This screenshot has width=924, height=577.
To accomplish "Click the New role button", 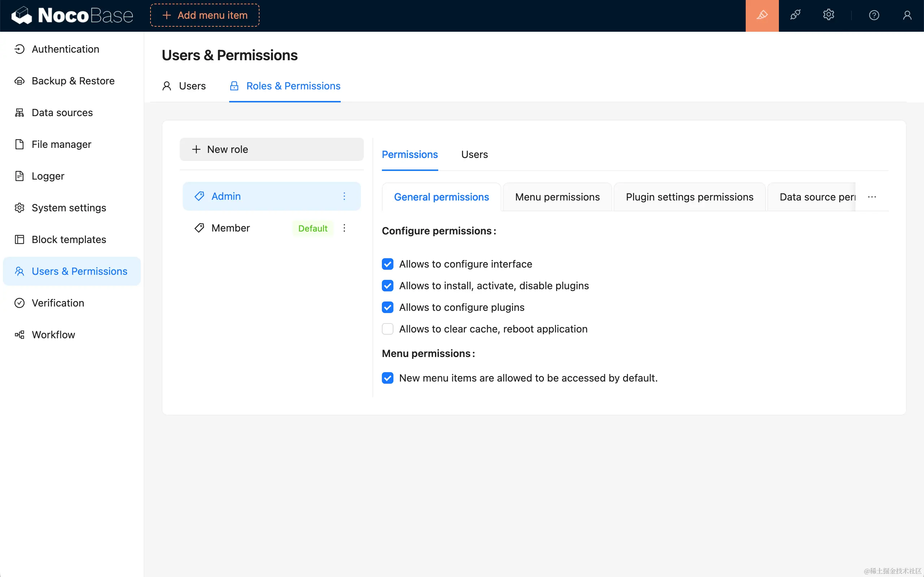I will tap(271, 149).
